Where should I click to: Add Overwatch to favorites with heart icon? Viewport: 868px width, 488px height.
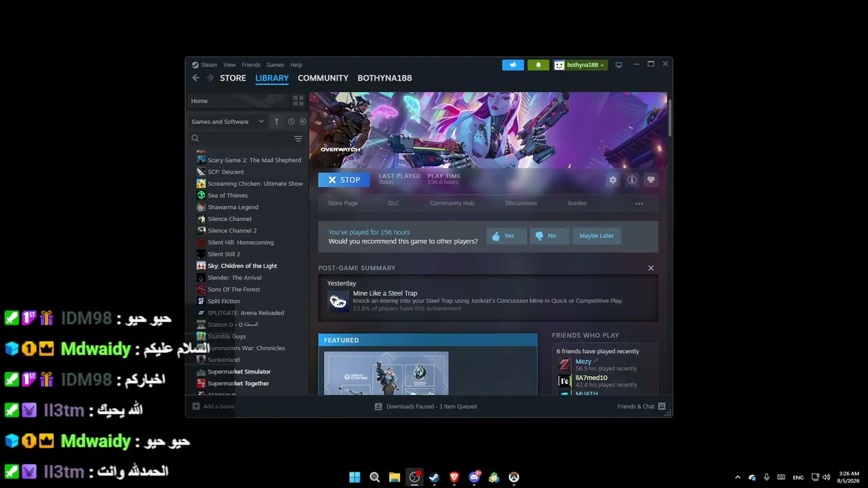click(x=651, y=180)
